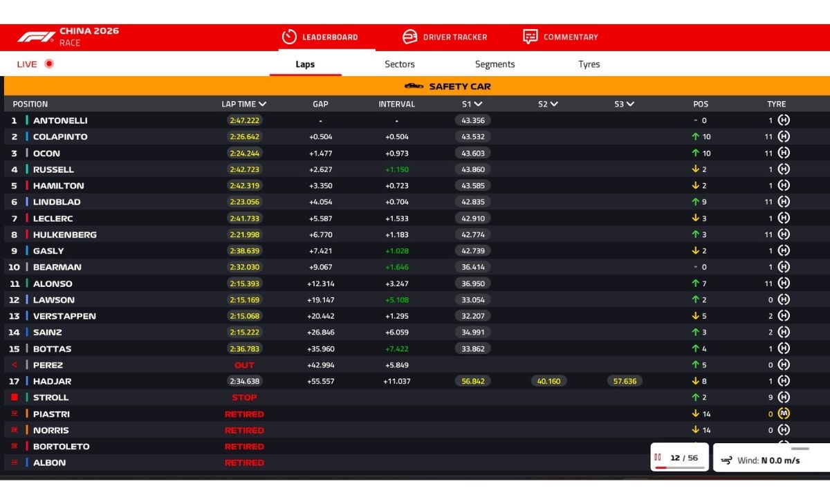
Task: Switch to the Tyres tab
Action: tap(589, 64)
